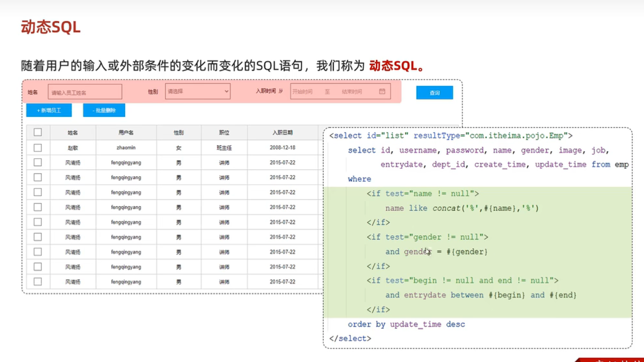Click the 新增员工 add employee button
Viewport: 644px width, 362px height.
[x=49, y=110]
